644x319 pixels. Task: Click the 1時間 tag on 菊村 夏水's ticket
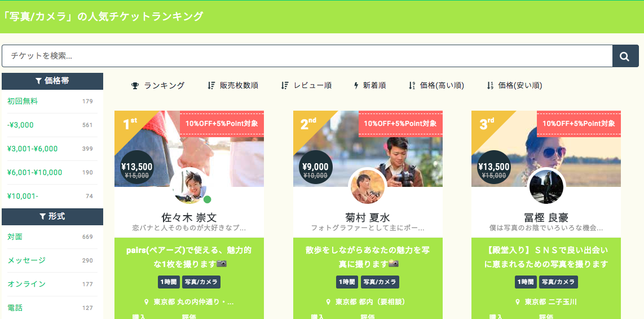point(347,282)
